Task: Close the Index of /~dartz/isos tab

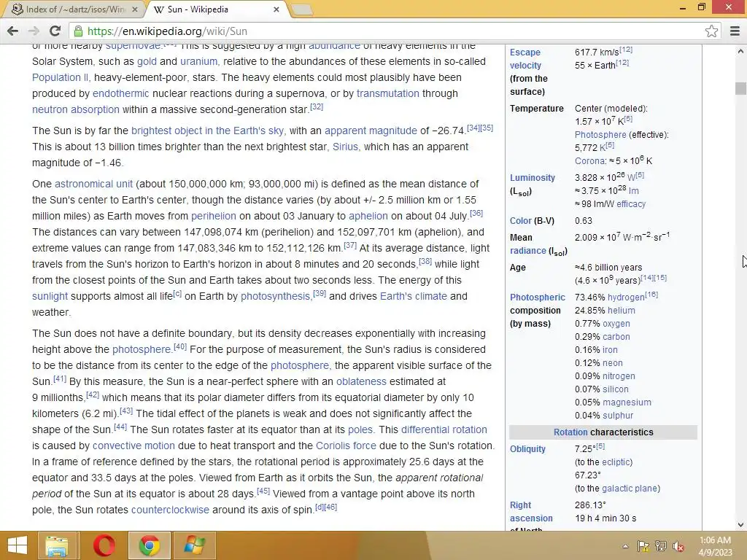Action: coord(135,9)
